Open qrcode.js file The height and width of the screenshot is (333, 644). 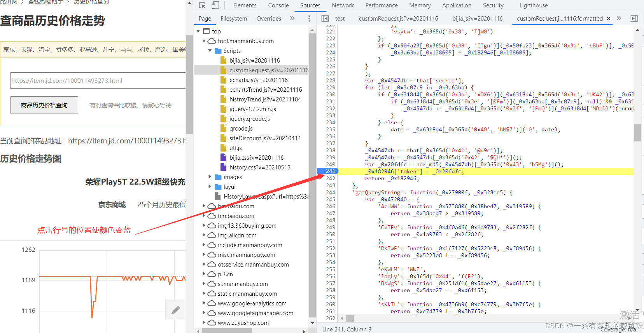click(241, 128)
